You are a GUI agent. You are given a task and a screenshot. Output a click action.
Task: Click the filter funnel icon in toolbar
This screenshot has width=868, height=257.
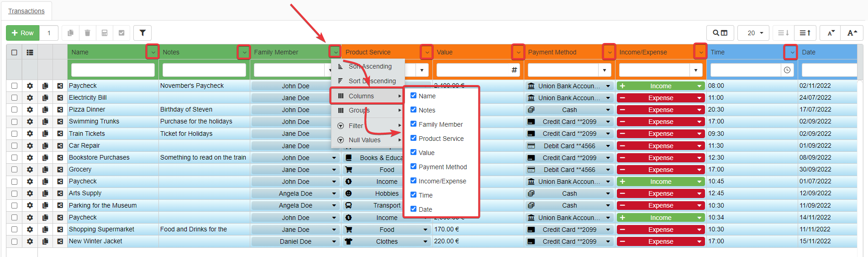[x=142, y=33]
